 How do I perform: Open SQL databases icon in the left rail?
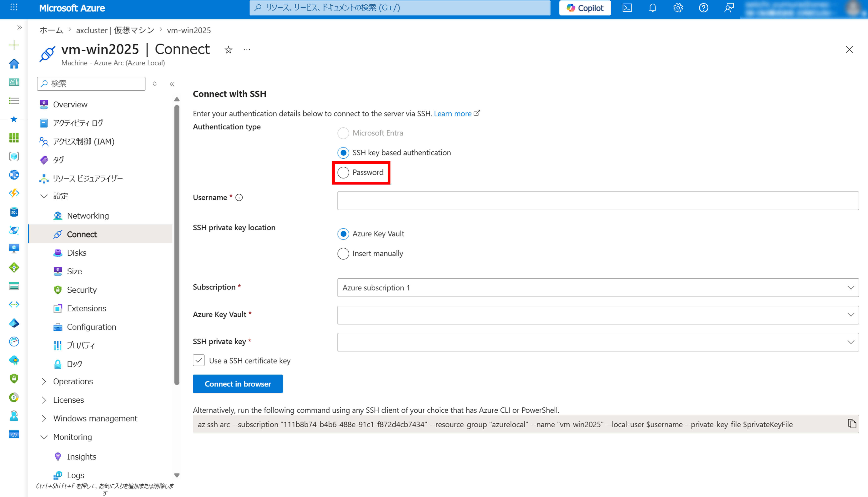[x=14, y=212]
